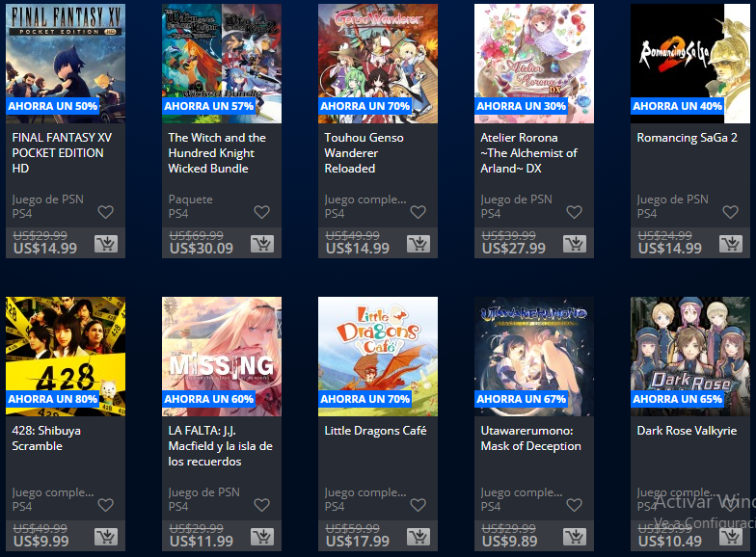Add Final Fantasy XV Pocket Edition to cart
This screenshot has height=557, width=756.
[106, 244]
